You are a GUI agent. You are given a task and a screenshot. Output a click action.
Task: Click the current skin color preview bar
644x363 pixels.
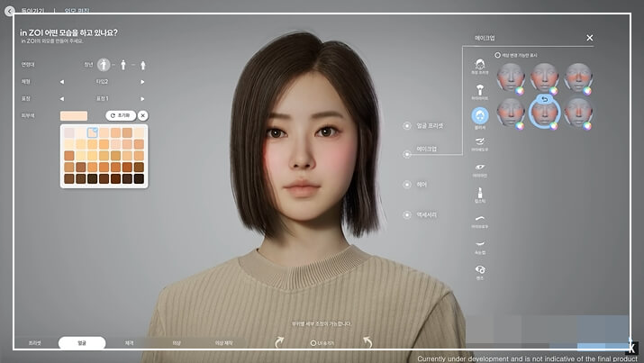click(x=74, y=116)
